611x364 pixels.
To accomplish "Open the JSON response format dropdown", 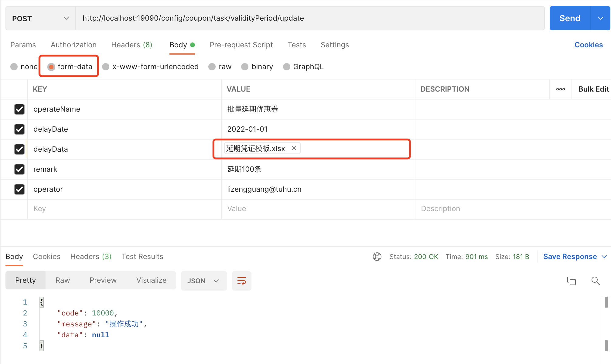I will pos(204,281).
